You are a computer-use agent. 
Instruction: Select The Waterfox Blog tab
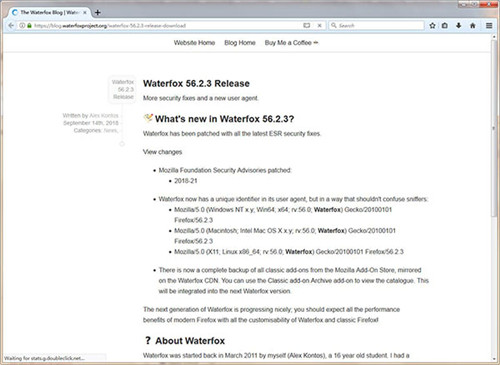(49, 13)
